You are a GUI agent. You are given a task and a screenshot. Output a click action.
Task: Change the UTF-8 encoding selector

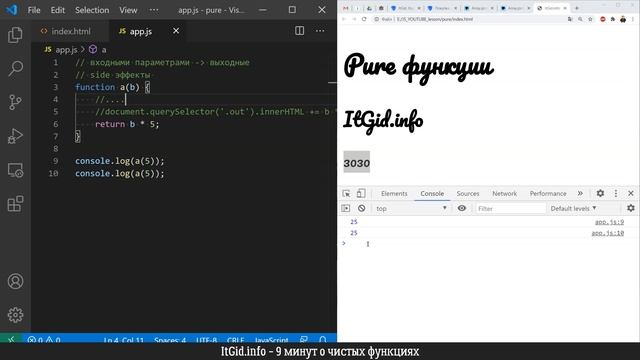click(207, 340)
